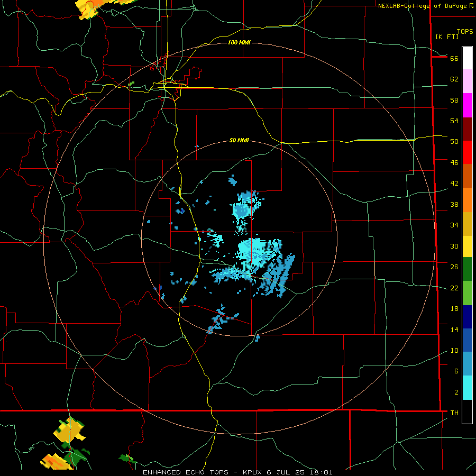Click the 42 value on the scale
Screen dimensions: 476x476
point(454,184)
